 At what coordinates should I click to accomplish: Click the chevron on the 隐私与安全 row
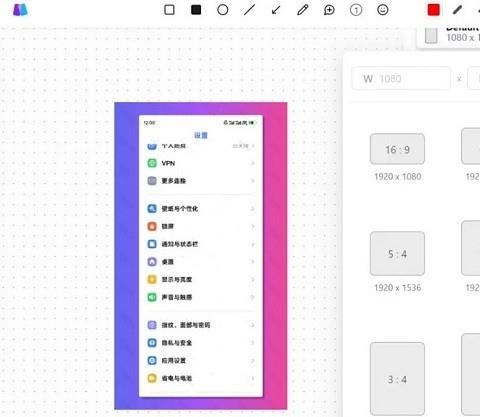pos(253,343)
